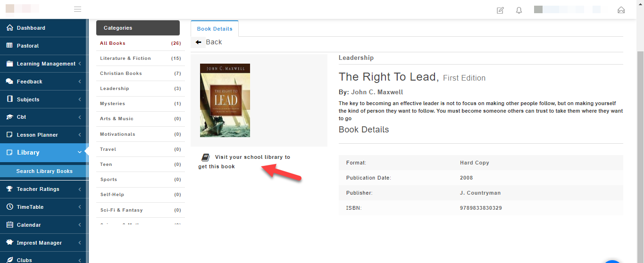Click the Calendar icon in sidebar
Image resolution: width=644 pixels, height=263 pixels.
point(9,225)
